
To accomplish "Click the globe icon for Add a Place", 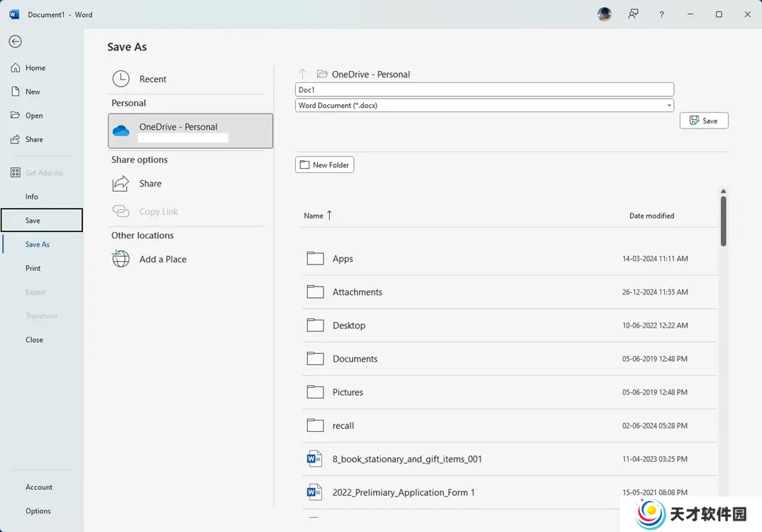I will [121, 258].
